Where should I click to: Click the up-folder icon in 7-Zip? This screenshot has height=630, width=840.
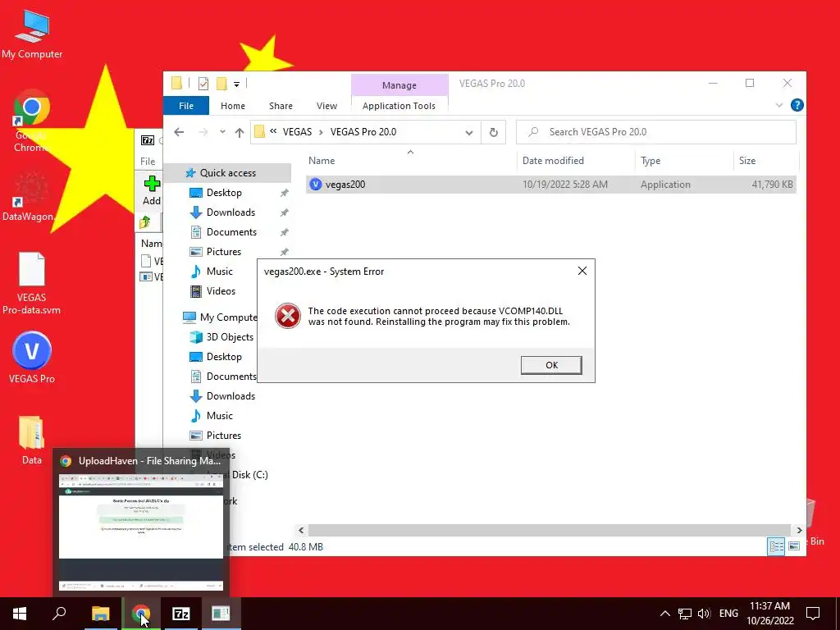pyautogui.click(x=145, y=222)
